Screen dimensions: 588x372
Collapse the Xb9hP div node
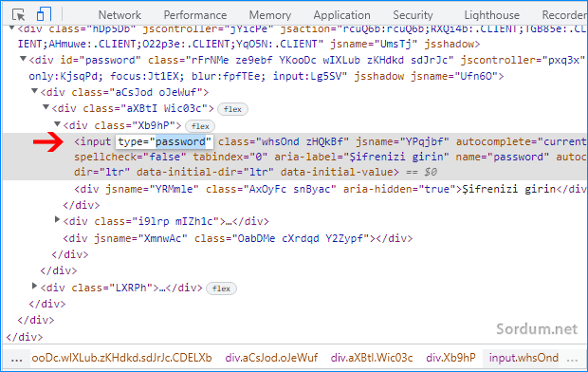coord(57,124)
